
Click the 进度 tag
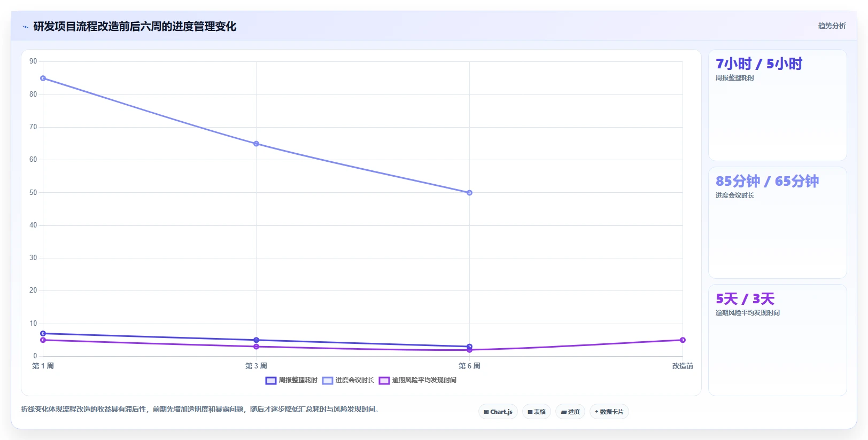click(x=571, y=412)
